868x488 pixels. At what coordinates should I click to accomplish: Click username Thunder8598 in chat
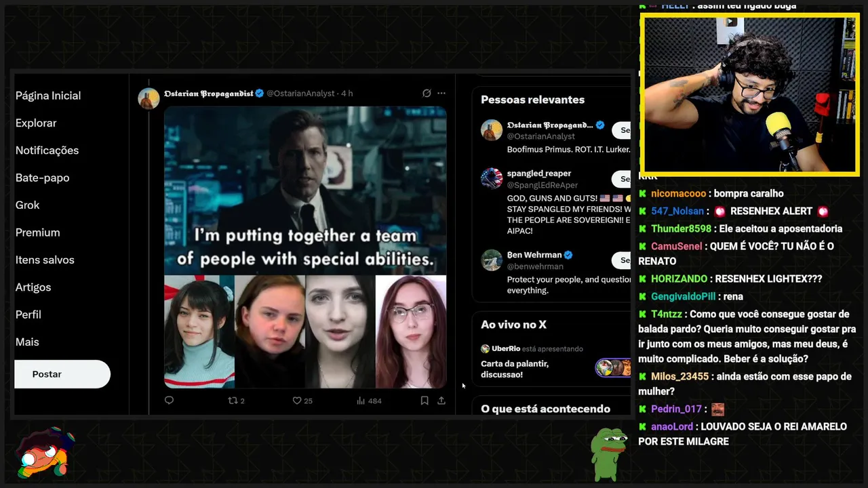(681, 229)
